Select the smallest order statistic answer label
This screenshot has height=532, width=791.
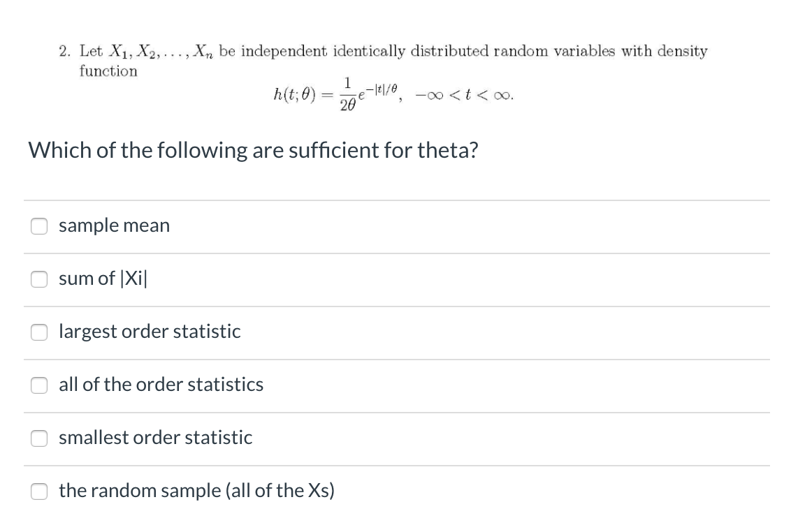(155, 438)
